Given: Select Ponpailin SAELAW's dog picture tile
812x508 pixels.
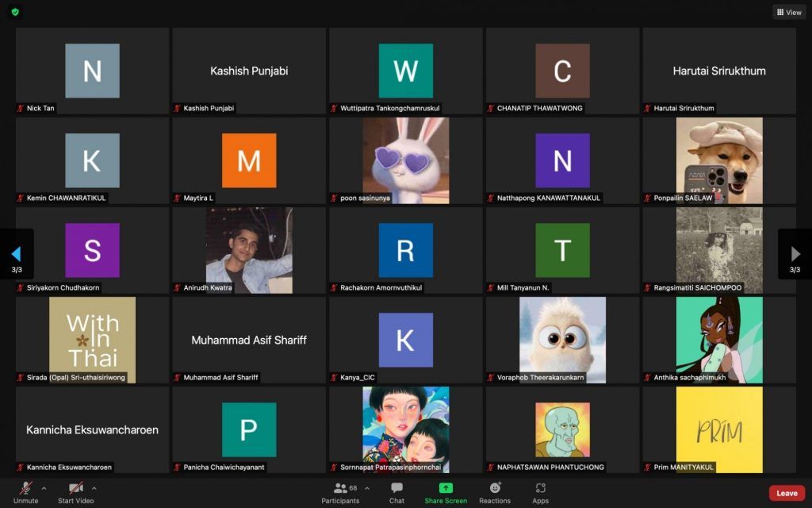Looking at the screenshot, I should tap(719, 160).
